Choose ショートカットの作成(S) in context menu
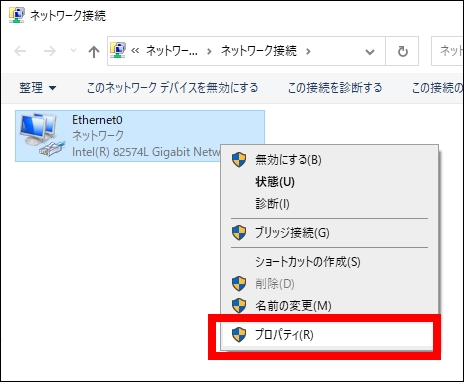The height and width of the screenshot is (382, 464). (x=329, y=262)
